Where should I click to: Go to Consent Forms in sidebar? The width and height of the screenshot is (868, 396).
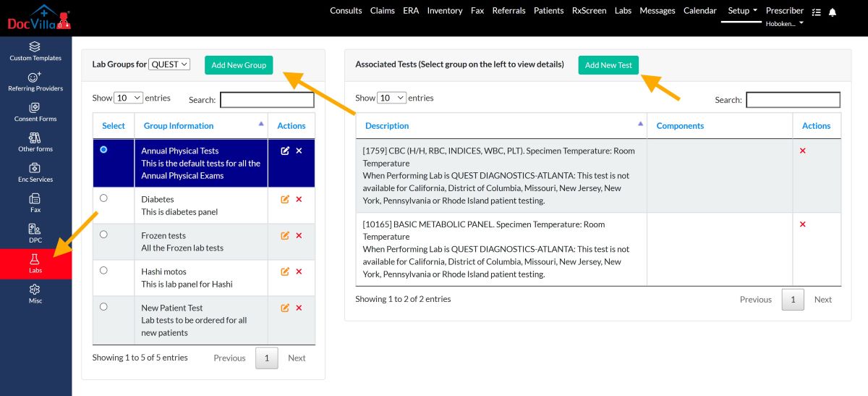(35, 112)
